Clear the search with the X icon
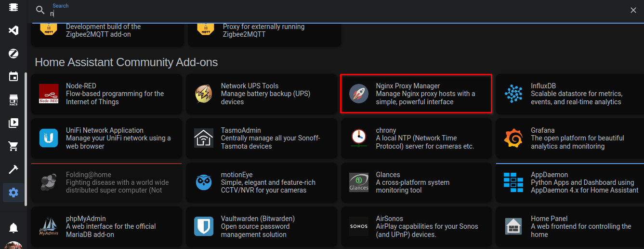Image resolution: width=644 pixels, height=249 pixels. pos(633,10)
